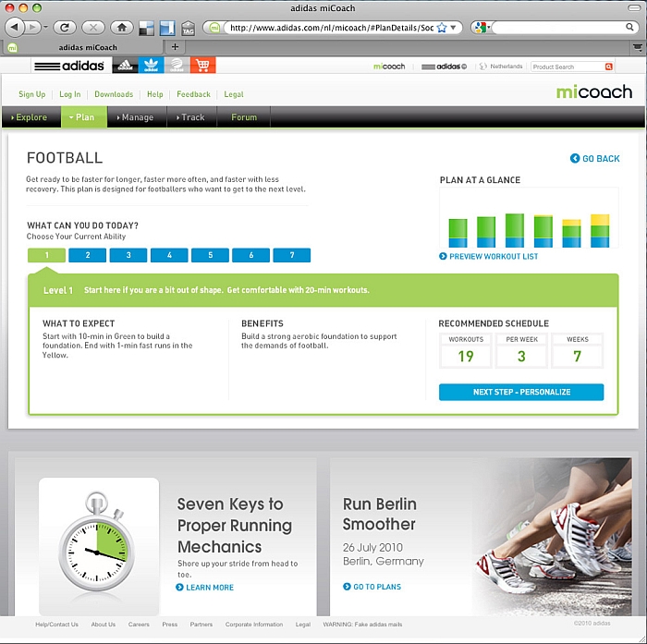Open the Sign Up link
Screen dimensions: 647x644
click(x=31, y=94)
